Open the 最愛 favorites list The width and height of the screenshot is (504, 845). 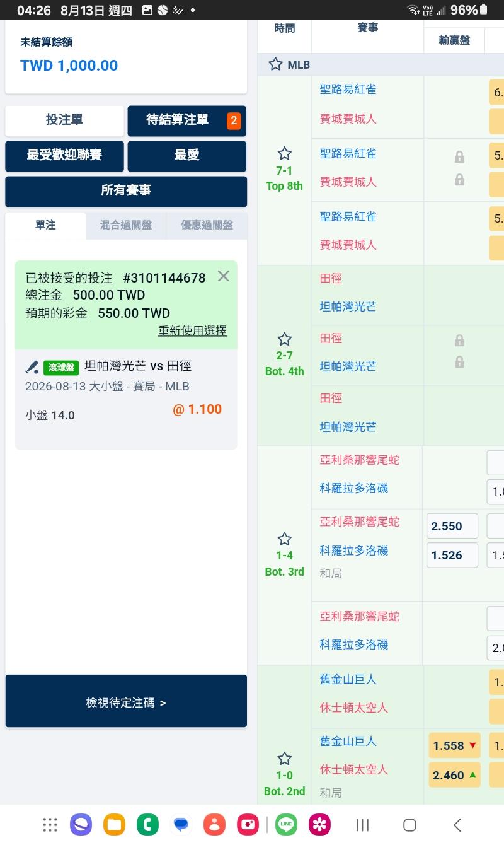pos(186,156)
